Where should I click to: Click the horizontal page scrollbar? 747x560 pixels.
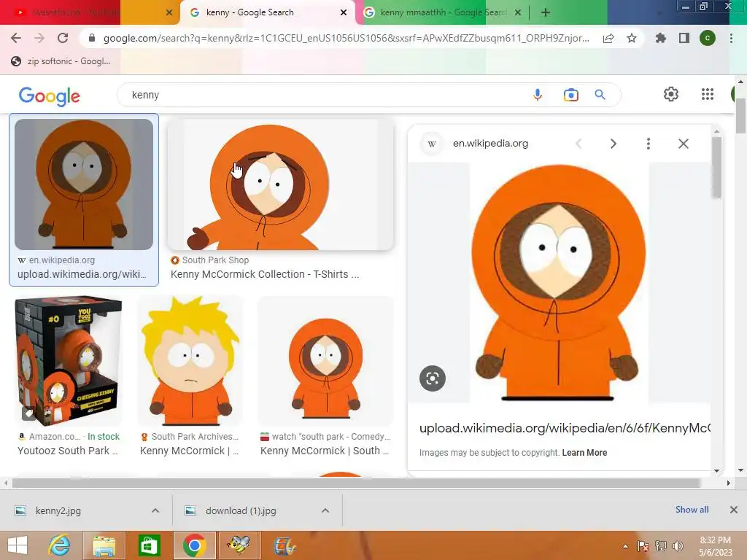[356, 483]
